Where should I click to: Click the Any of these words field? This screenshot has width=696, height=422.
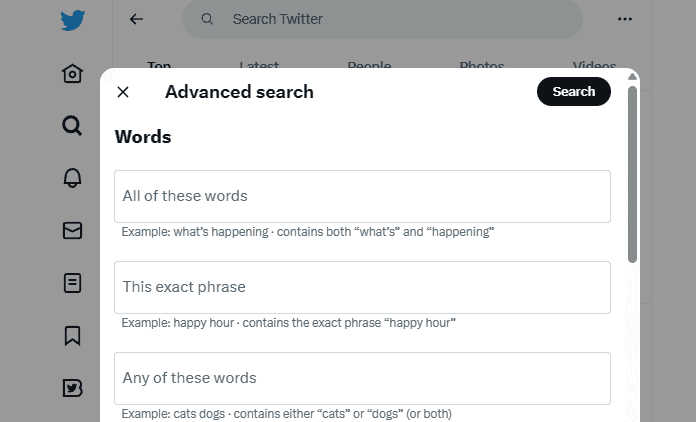pyautogui.click(x=362, y=379)
